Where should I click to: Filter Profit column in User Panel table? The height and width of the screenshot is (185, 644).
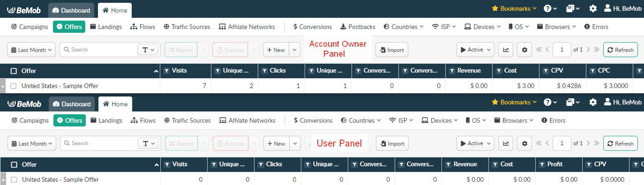[x=542, y=164]
